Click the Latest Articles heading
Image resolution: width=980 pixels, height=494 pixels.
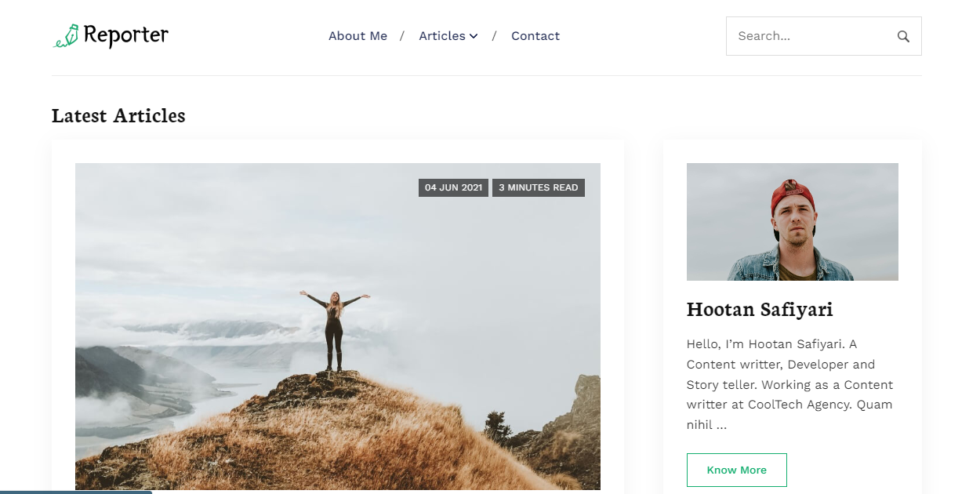(118, 116)
